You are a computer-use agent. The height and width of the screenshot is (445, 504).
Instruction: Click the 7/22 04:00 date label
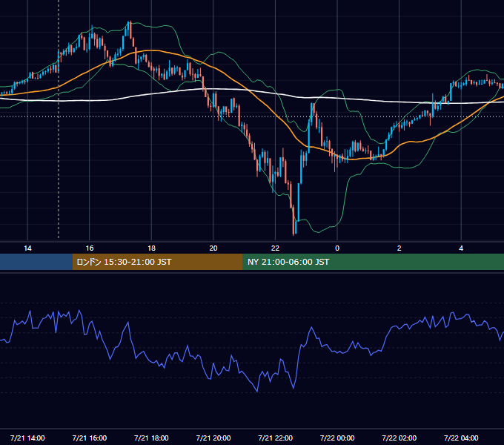[x=461, y=438]
